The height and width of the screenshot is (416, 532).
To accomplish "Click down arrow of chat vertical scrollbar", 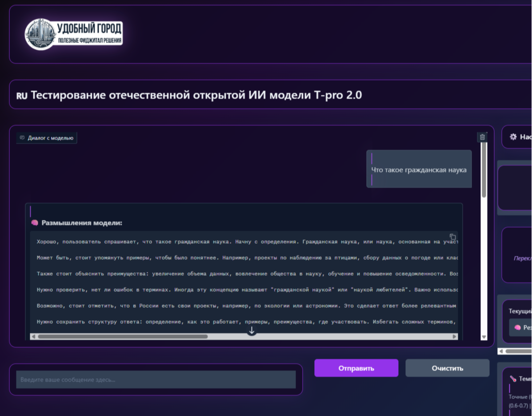I will (484, 337).
